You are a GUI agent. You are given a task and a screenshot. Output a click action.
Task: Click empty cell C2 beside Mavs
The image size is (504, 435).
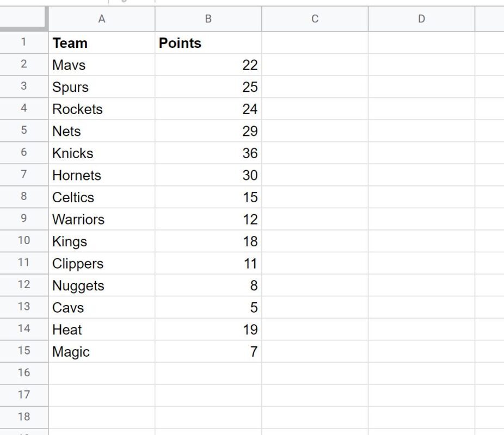315,65
